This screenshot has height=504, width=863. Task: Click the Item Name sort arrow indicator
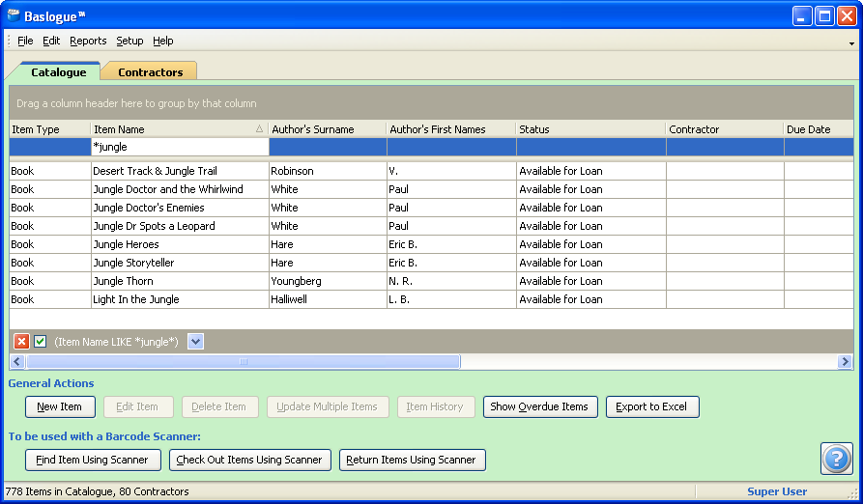click(x=259, y=128)
